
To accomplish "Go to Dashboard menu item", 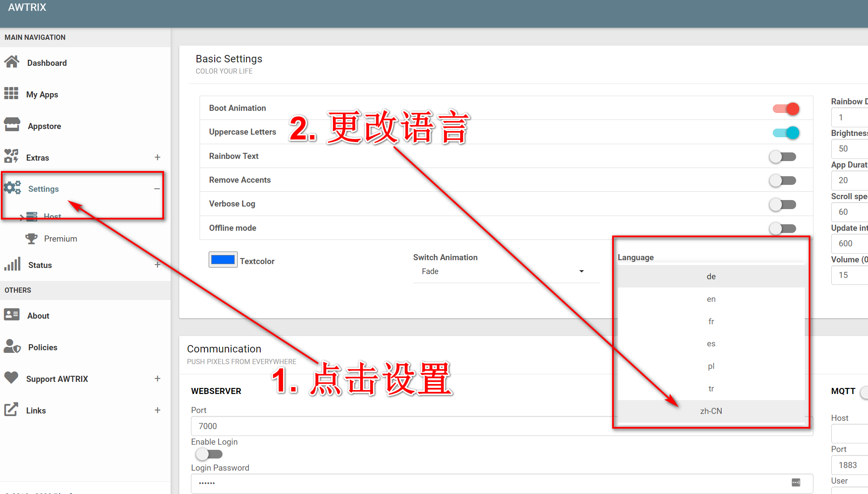I will (47, 63).
